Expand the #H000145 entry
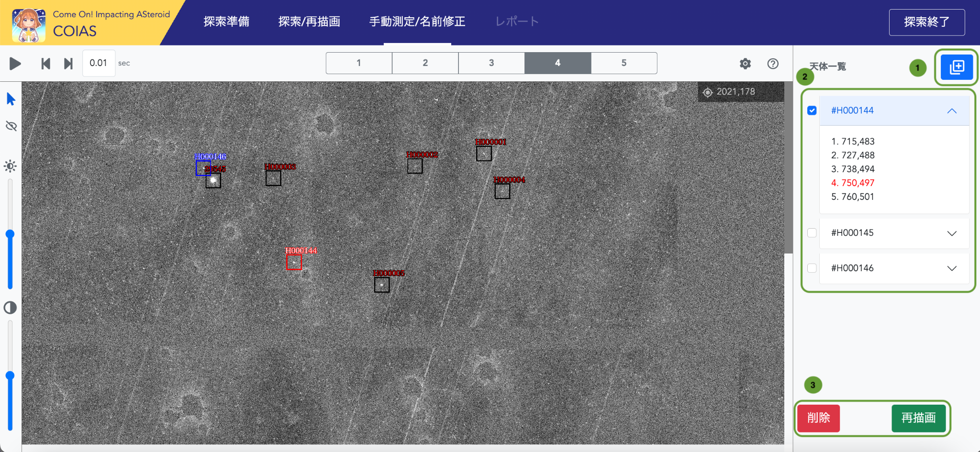 point(952,233)
